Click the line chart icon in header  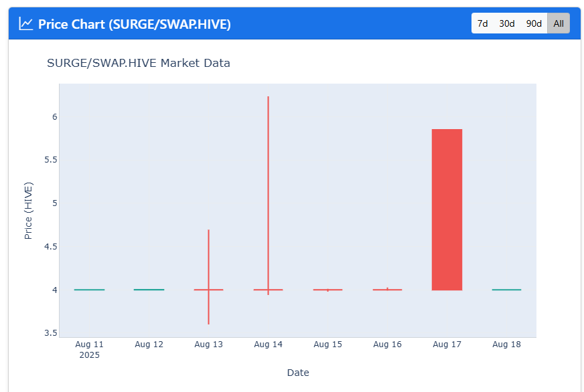click(x=25, y=24)
